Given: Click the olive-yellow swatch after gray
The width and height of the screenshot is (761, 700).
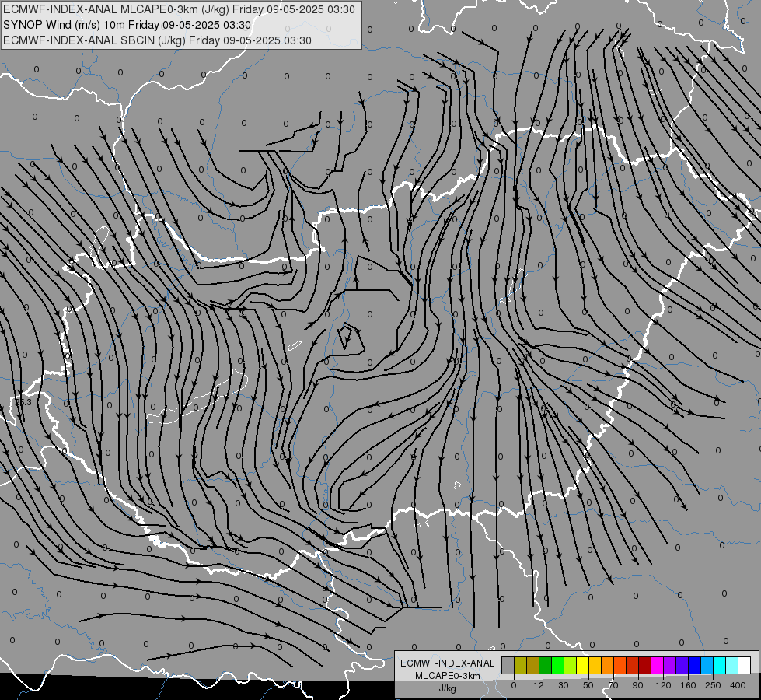Looking at the screenshot, I should [520, 665].
